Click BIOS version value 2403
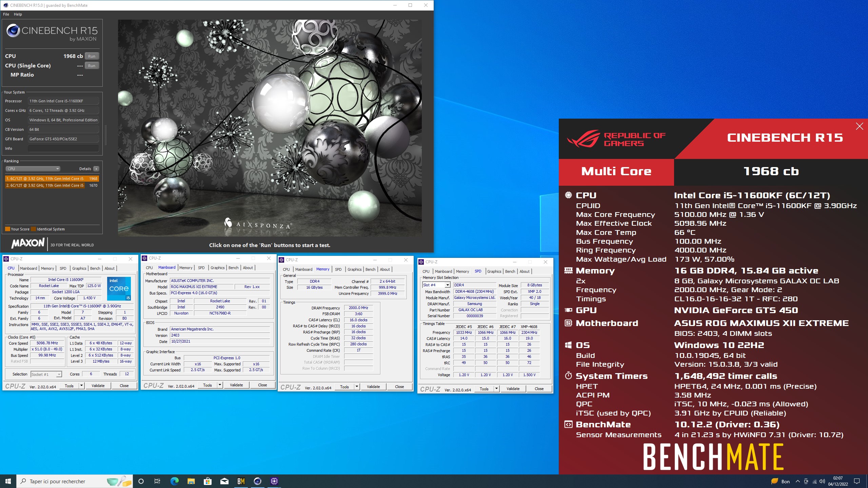 point(220,335)
